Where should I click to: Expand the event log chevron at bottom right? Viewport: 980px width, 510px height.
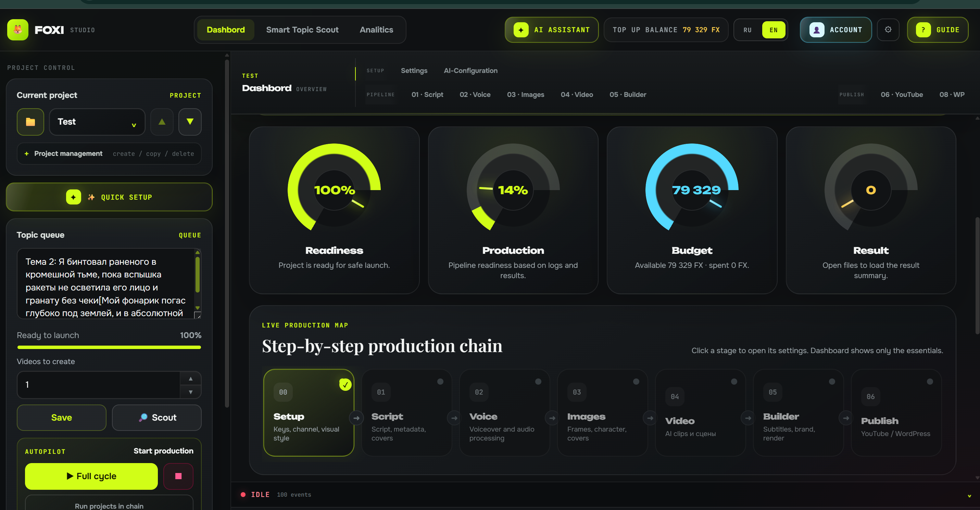click(969, 496)
